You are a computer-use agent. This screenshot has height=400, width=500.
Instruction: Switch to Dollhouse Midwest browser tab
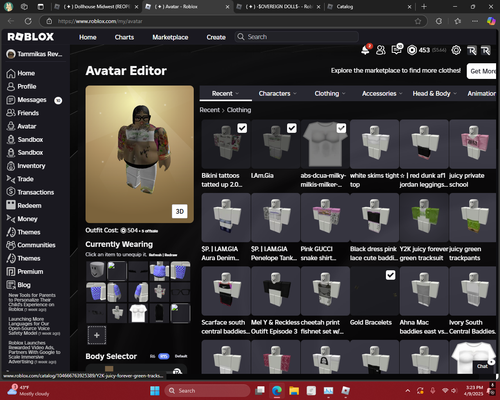click(96, 7)
